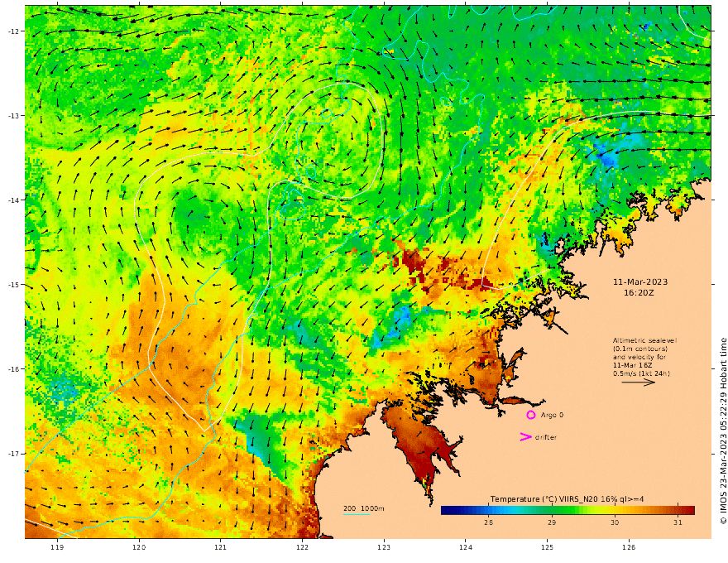Click the 'drifter' legend label
Screen dimensions: 728x563
point(545,437)
